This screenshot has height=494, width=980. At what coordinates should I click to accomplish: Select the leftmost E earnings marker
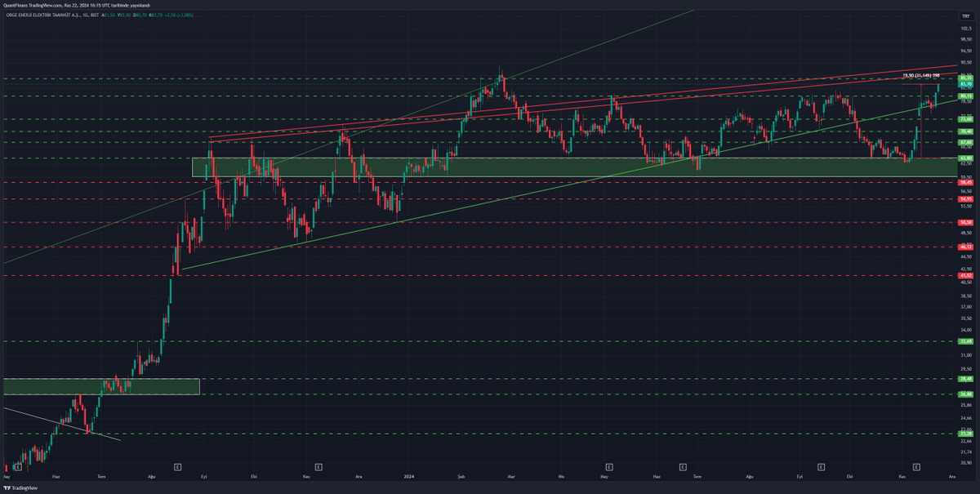pos(18,466)
